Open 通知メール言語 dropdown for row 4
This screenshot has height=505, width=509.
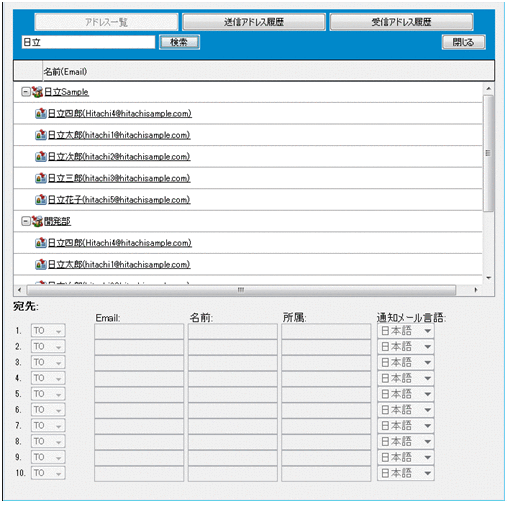click(406, 378)
